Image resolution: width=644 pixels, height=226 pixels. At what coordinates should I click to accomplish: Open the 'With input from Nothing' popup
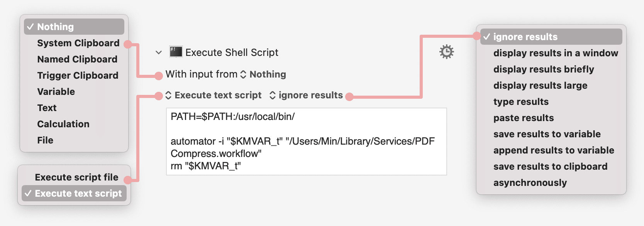[x=264, y=74]
